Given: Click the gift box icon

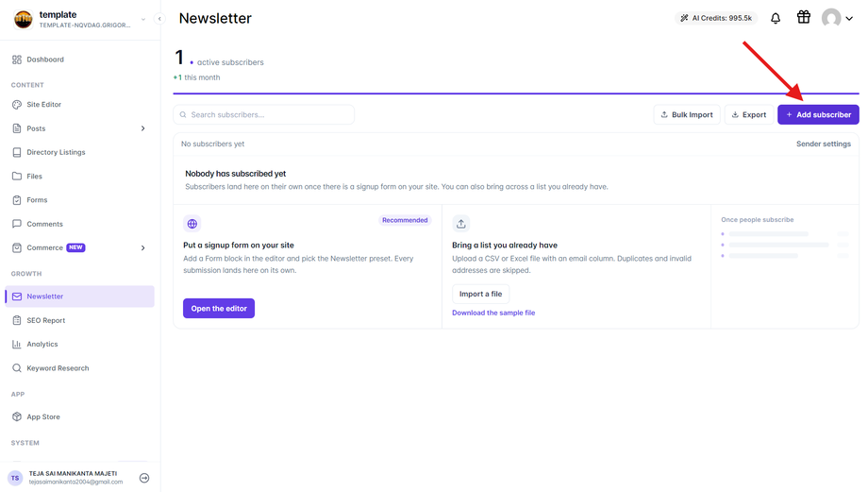Looking at the screenshot, I should point(803,17).
